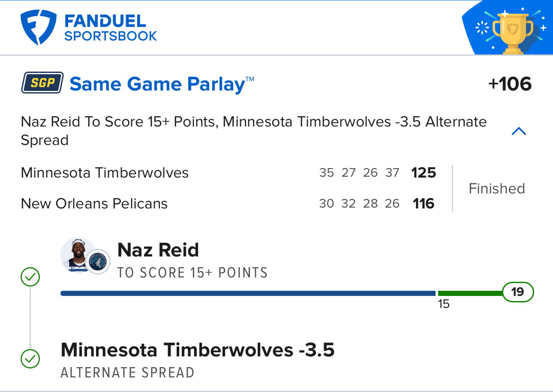This screenshot has width=553, height=392.
Task: Select the Naz Reid player name
Action: 158,250
